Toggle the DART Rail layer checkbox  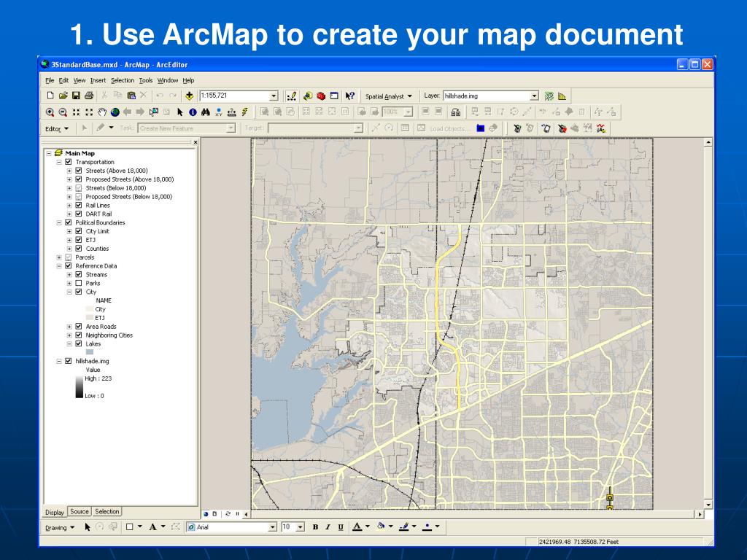(79, 214)
